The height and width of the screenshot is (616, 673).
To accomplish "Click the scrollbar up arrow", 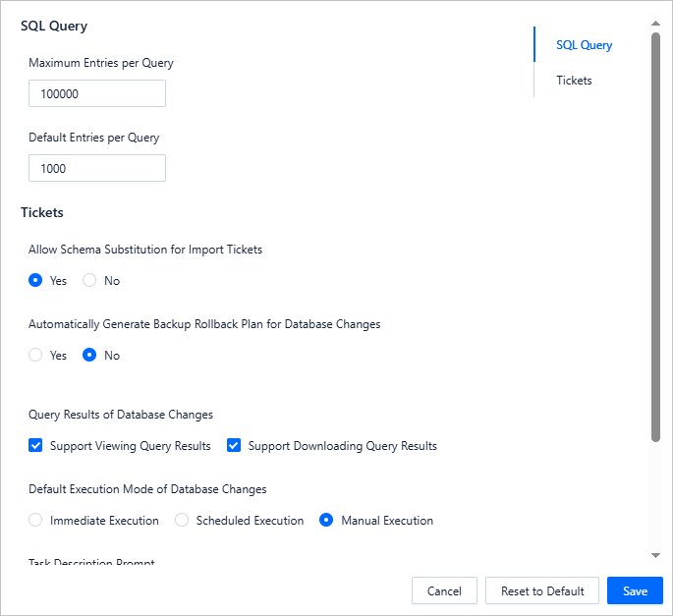I will point(655,23).
